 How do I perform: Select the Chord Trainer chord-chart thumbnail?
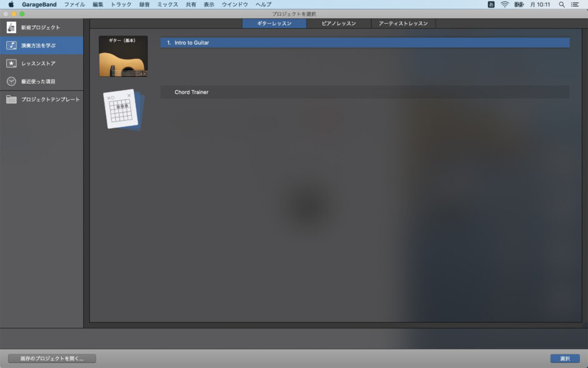click(x=123, y=110)
